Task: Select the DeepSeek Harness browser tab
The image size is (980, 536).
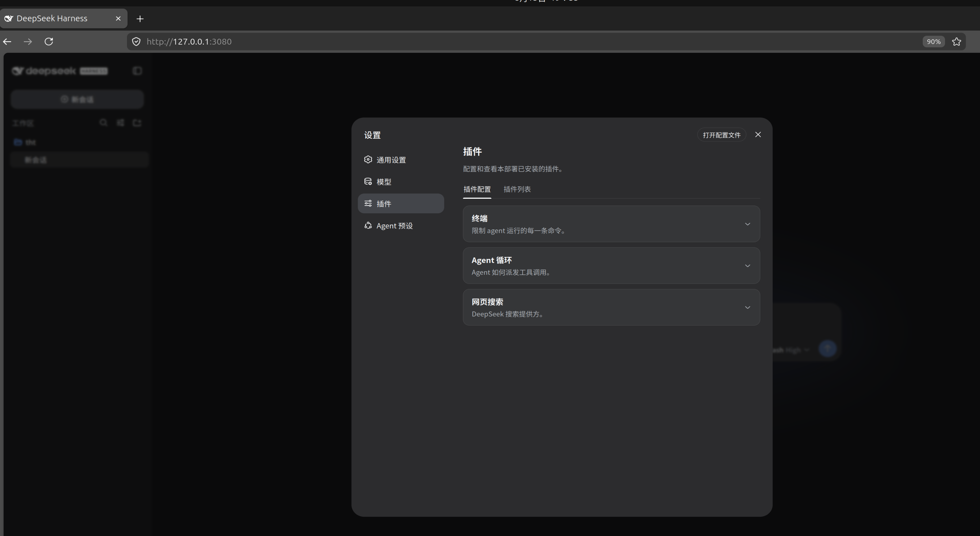Action: click(x=63, y=18)
